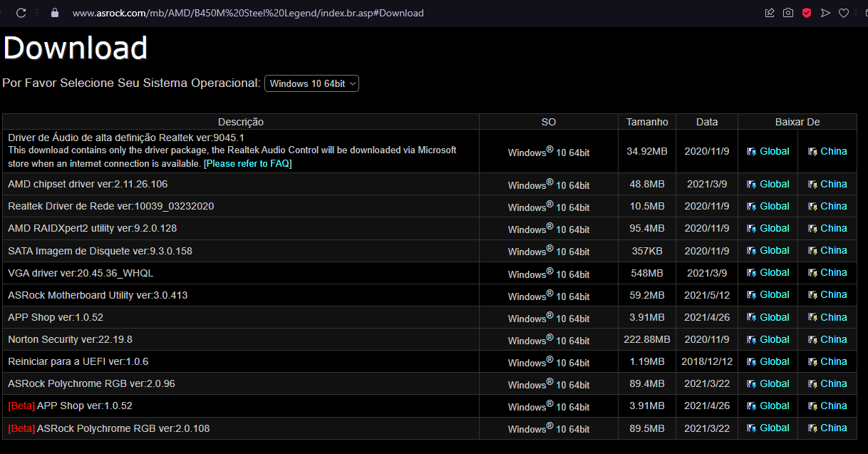Click Global download icon for SATA Imagem de Disquete
Viewport: 868px width, 454px height.
click(x=751, y=250)
